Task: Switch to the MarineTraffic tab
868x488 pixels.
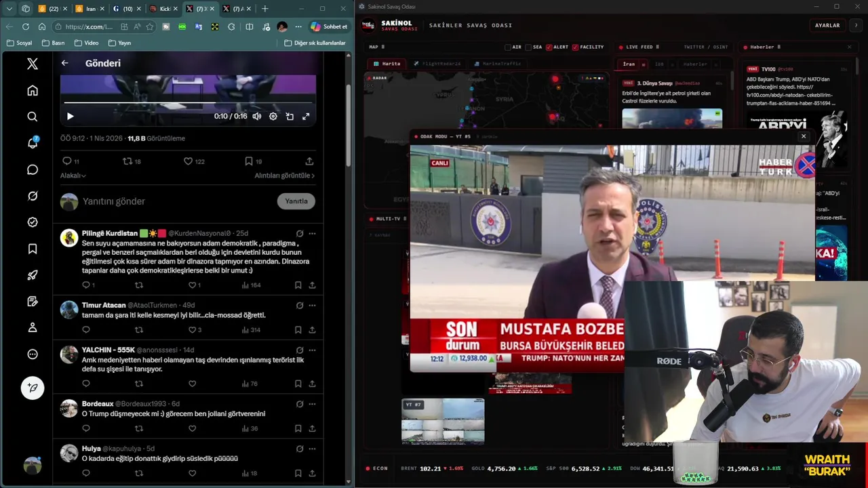Action: click(497, 64)
